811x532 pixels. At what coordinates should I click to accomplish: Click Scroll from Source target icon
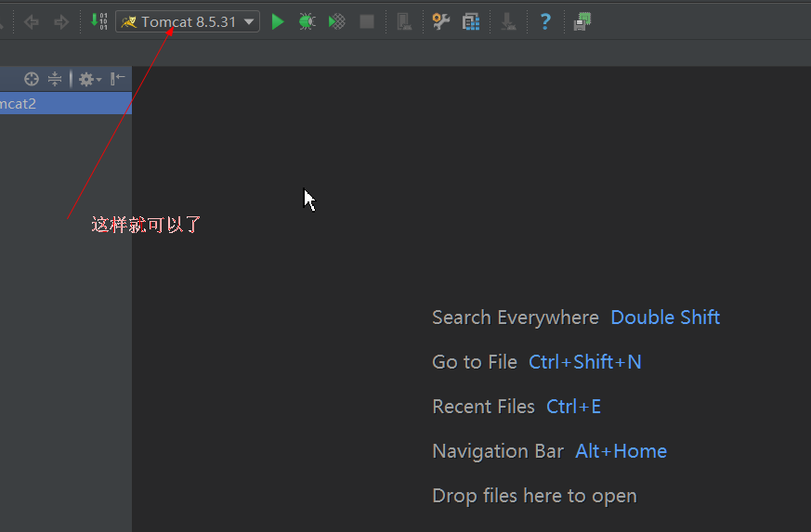pos(32,79)
